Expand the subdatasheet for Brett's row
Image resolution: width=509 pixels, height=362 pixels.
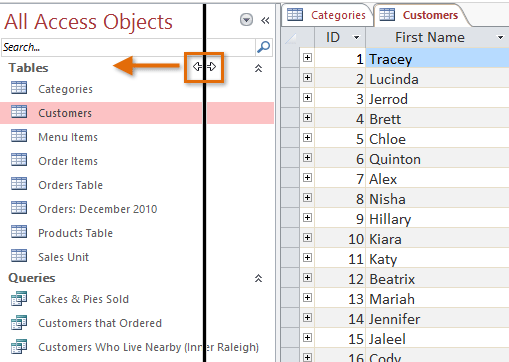307,118
